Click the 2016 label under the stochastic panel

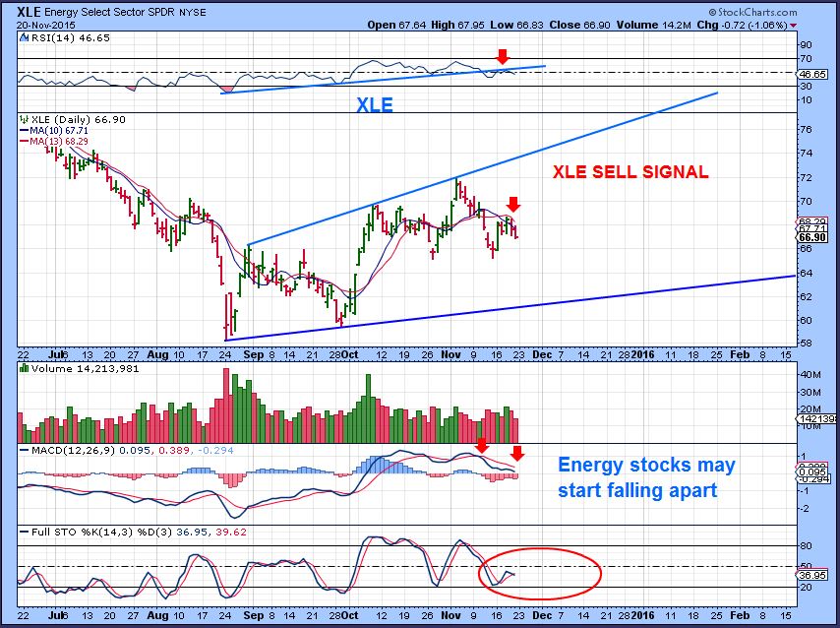643,614
